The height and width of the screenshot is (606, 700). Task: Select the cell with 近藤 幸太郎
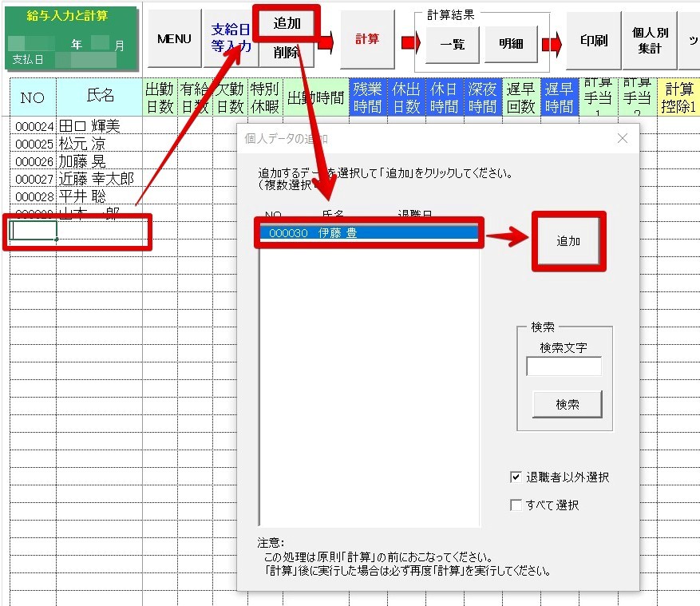click(96, 179)
